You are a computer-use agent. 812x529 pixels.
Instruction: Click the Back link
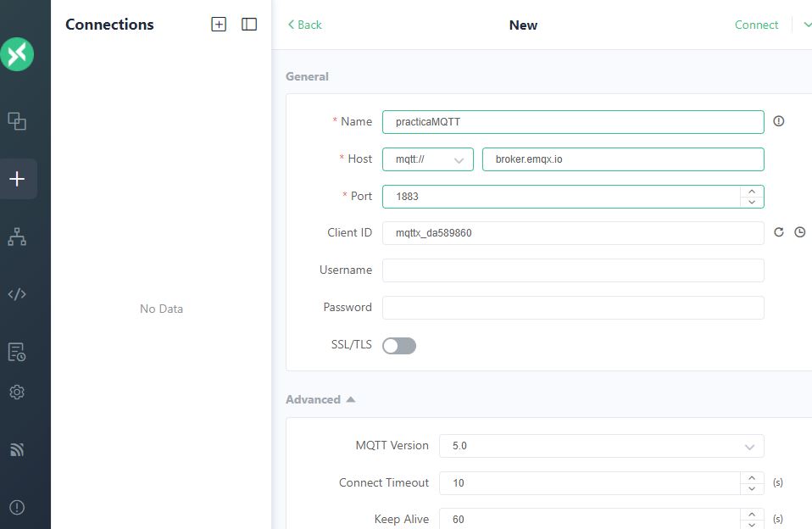click(304, 25)
